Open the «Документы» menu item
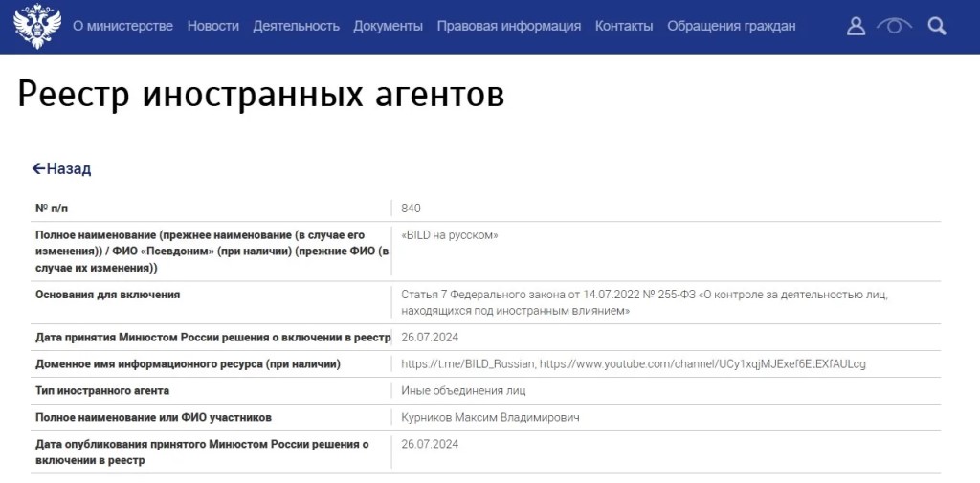 pyautogui.click(x=389, y=26)
